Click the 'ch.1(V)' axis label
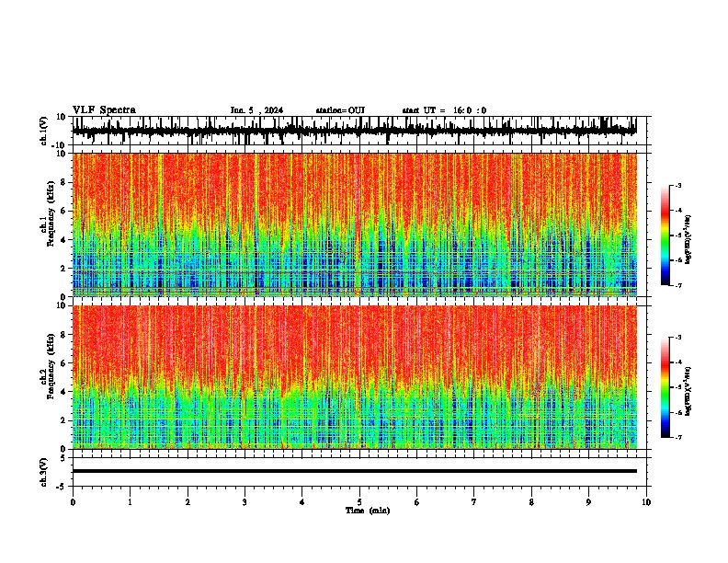The width and height of the screenshot is (728, 563). [44, 132]
